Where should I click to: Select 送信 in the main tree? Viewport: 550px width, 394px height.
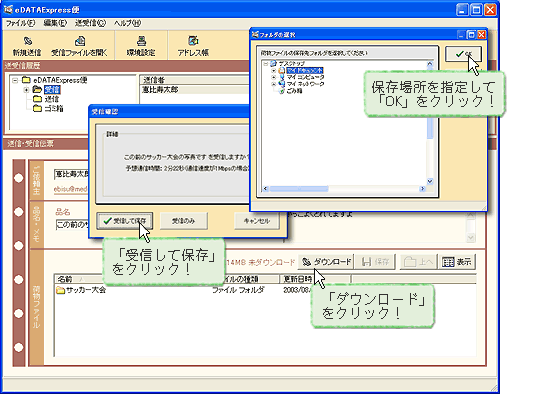click(x=52, y=99)
